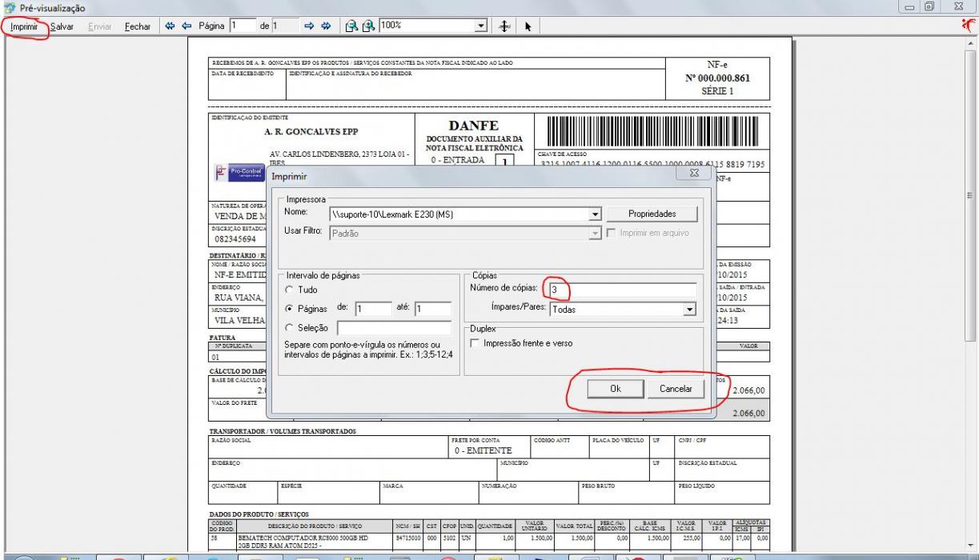Image resolution: width=979 pixels, height=560 pixels.
Task: Click the zoom out magnifier icon
Action: pyautogui.click(x=353, y=26)
